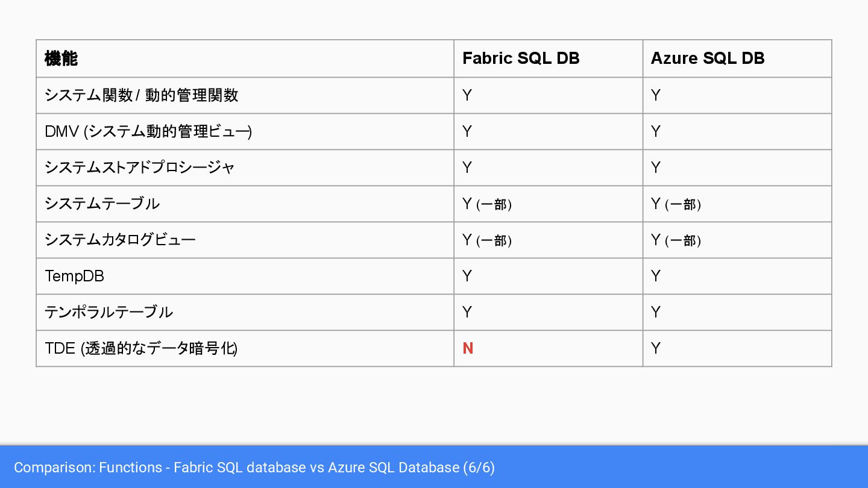This screenshot has width=868, height=488.
Task: Click the システムテーブル row label
Action: [102, 204]
